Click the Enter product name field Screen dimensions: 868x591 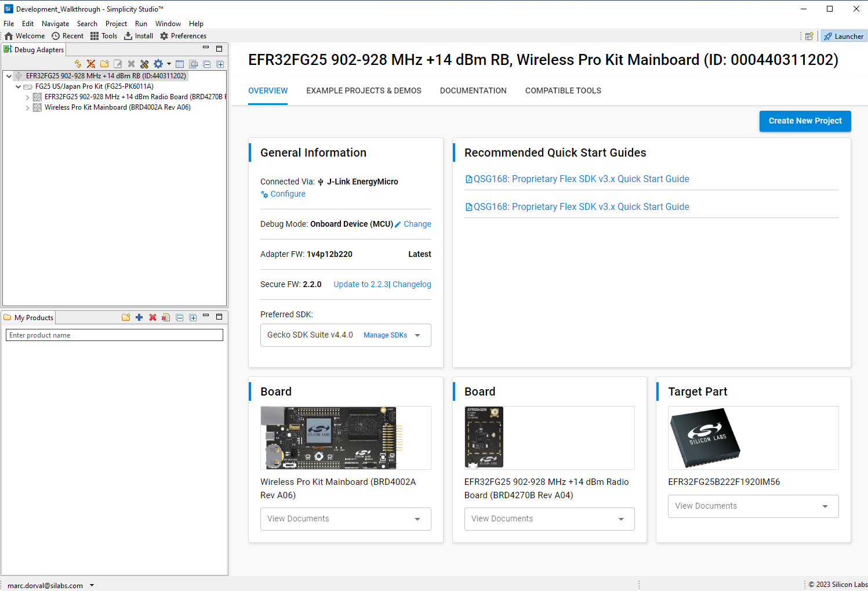[x=114, y=335]
